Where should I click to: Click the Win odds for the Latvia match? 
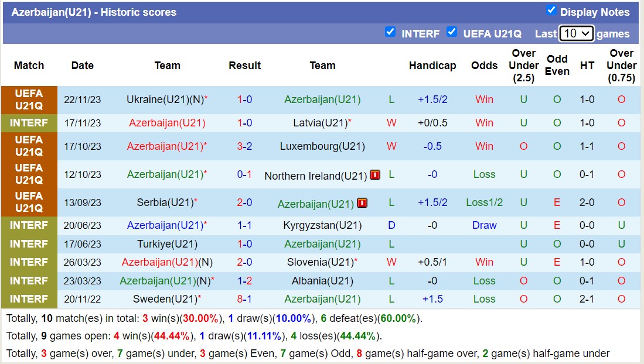click(x=484, y=123)
